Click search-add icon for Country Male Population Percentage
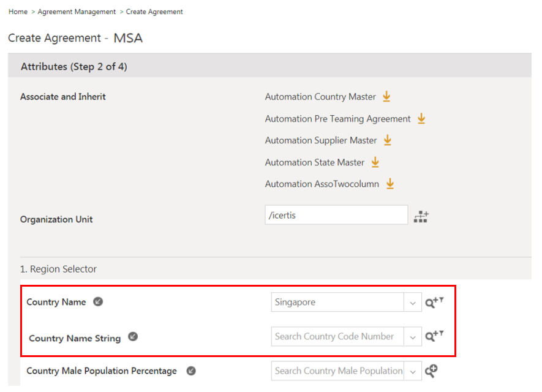The image size is (542, 392). coord(432,371)
